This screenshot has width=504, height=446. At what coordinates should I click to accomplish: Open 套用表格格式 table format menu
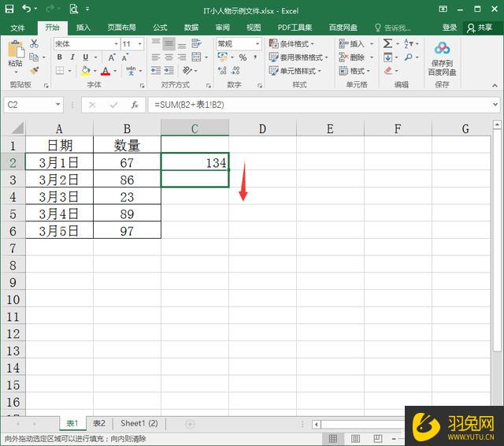(x=298, y=58)
